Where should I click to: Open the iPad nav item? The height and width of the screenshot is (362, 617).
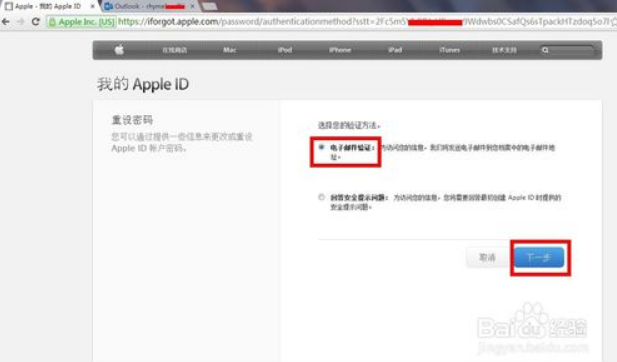pyautogui.click(x=395, y=50)
